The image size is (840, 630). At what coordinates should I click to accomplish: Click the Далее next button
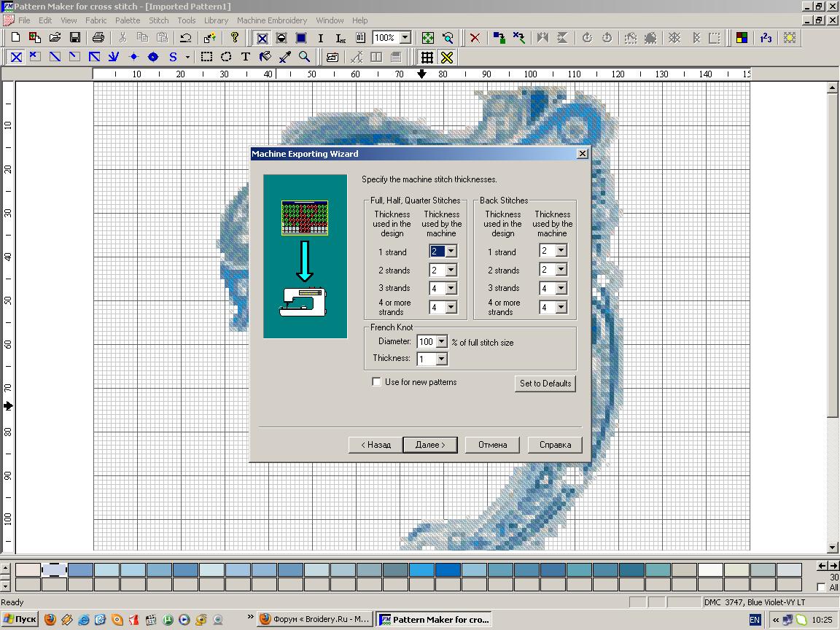pos(430,445)
